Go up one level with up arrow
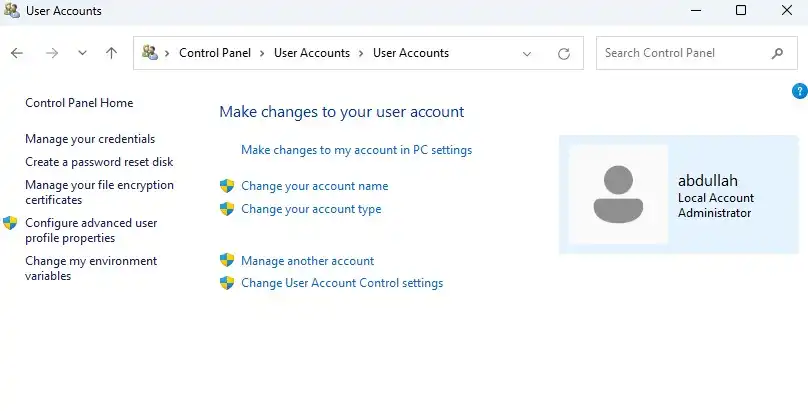 tap(111, 53)
